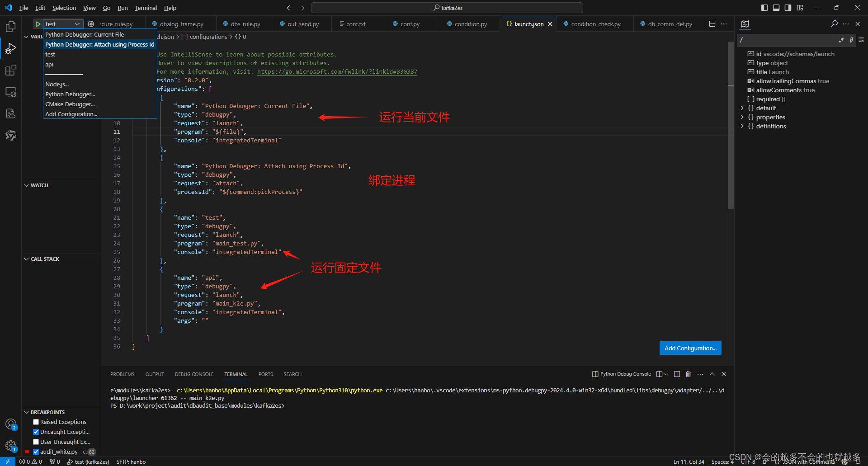This screenshot has width=868, height=466.
Task: Open the go.microsoft.com fwlink URL
Action: (337, 71)
